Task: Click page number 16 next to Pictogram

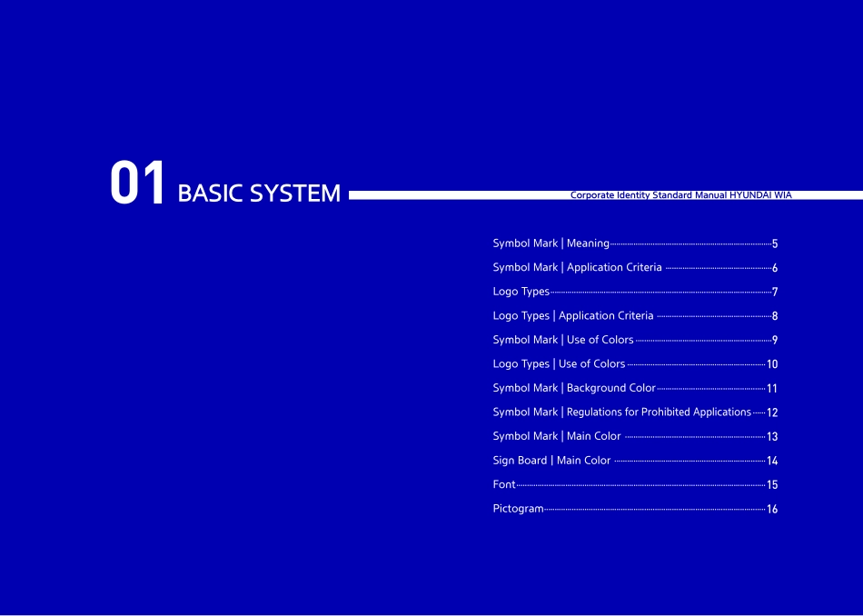Action: (772, 509)
